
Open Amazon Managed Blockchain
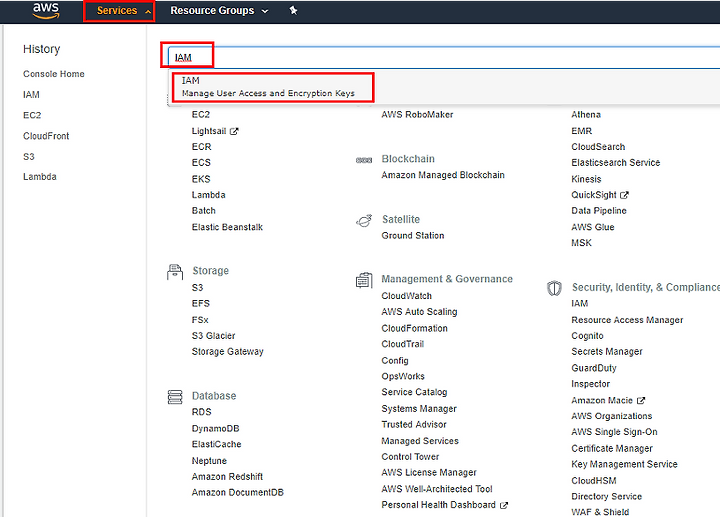coord(443,175)
